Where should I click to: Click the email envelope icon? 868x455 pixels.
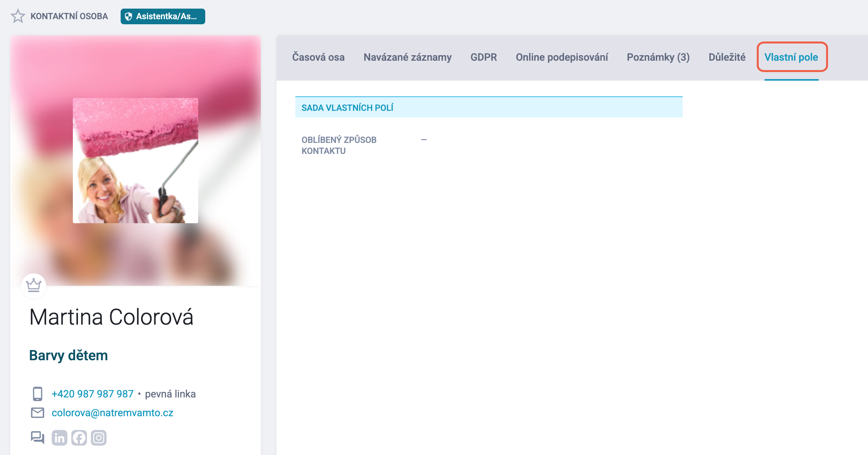coord(38,413)
